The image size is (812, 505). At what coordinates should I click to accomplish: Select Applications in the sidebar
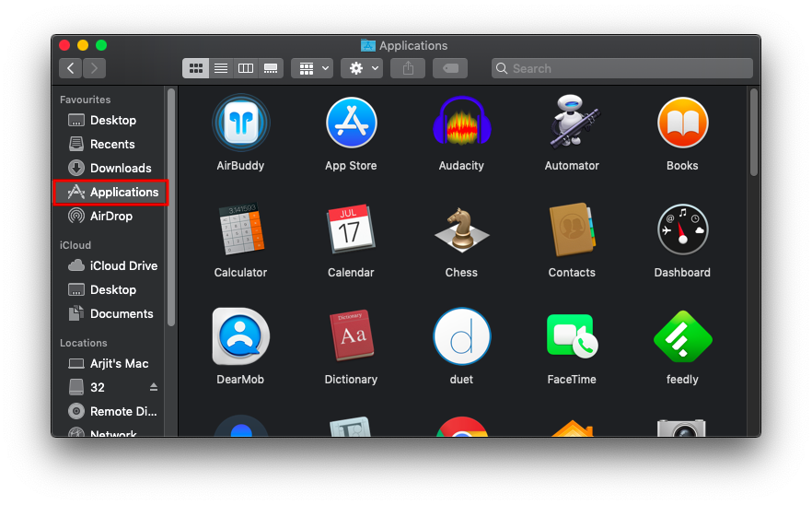pyautogui.click(x=110, y=193)
